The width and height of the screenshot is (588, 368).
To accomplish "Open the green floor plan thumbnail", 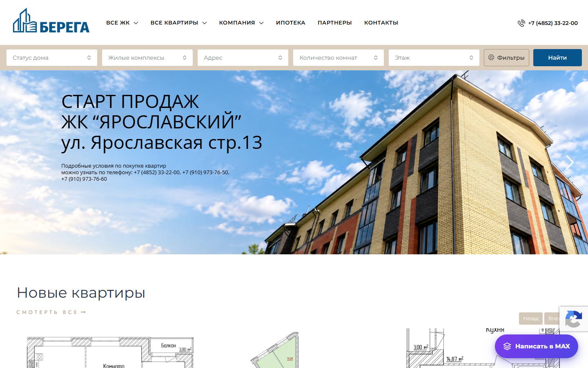I will (275, 350).
